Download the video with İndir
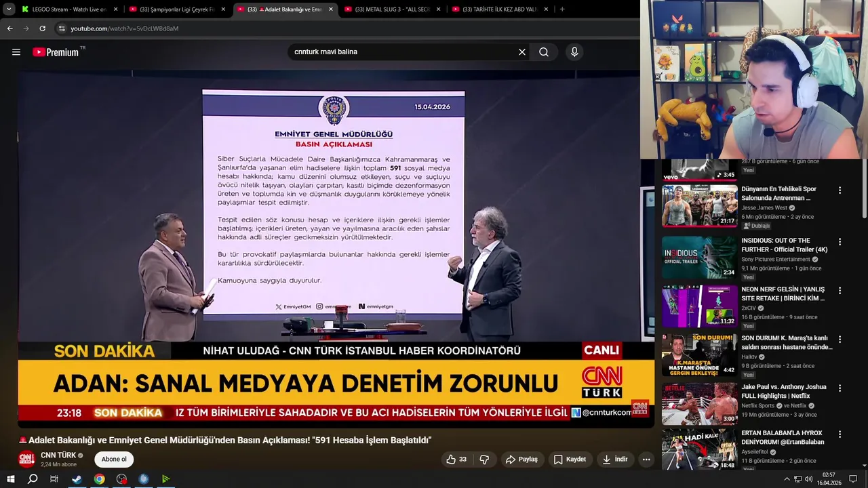Viewport: 868px width, 488px height. tap(615, 460)
